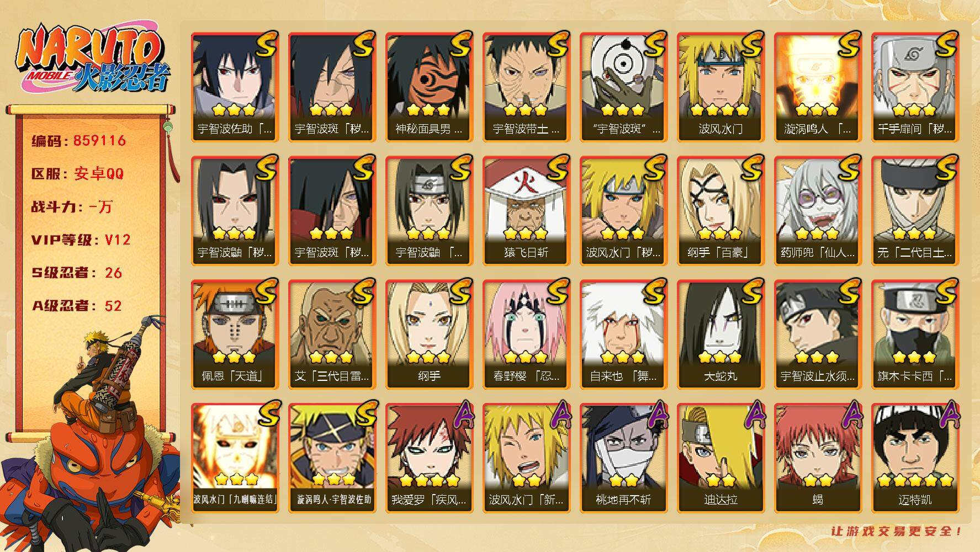Click the Naruto Mobile 火影忍者 logo

pyautogui.click(x=92, y=59)
